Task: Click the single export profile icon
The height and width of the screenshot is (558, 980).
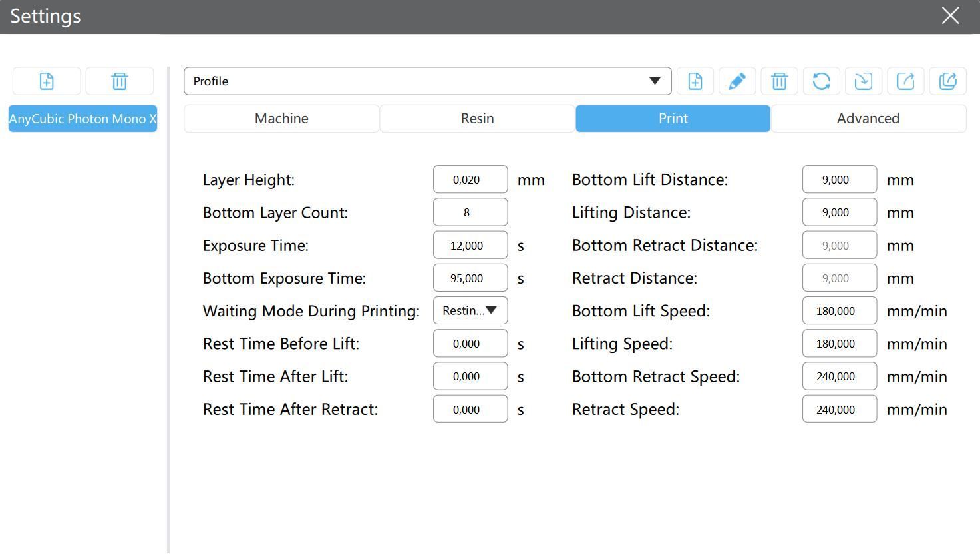Action: pos(905,81)
